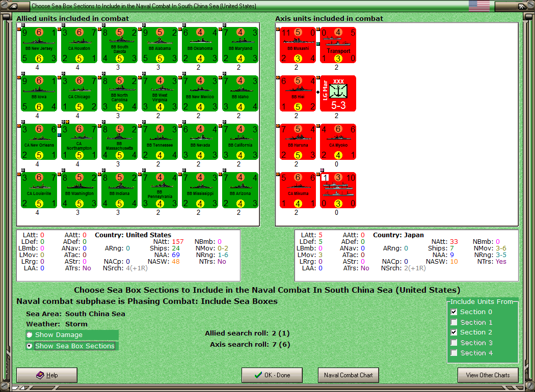Click the Axis Transport counter
The image size is (535, 392).
click(x=338, y=45)
